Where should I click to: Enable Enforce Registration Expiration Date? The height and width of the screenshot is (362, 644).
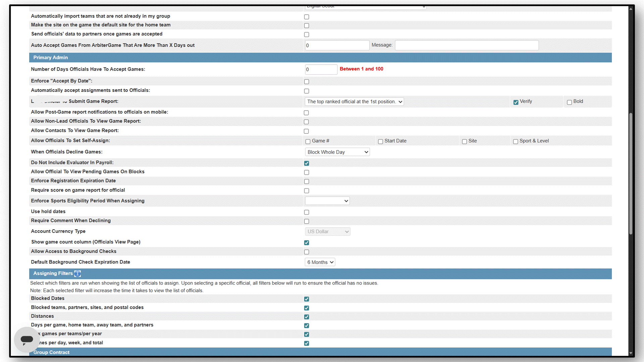[307, 181]
